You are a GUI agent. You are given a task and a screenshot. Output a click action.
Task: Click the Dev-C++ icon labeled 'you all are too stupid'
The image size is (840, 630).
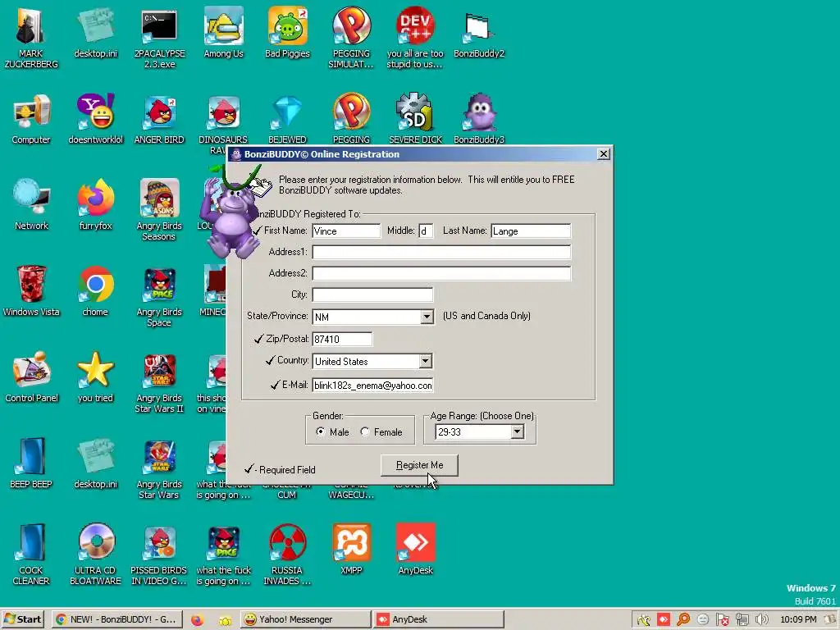click(415, 38)
